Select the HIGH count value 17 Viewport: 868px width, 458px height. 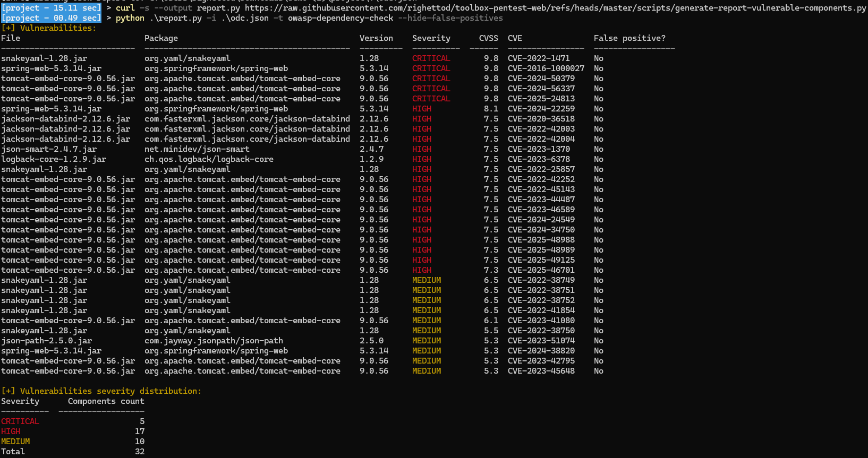coord(140,431)
